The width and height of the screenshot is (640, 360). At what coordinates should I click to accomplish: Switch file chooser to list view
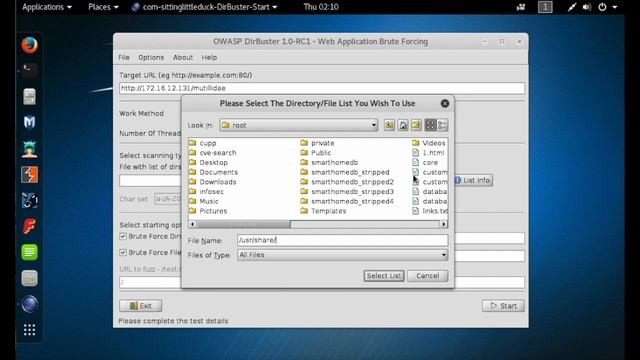(x=430, y=125)
